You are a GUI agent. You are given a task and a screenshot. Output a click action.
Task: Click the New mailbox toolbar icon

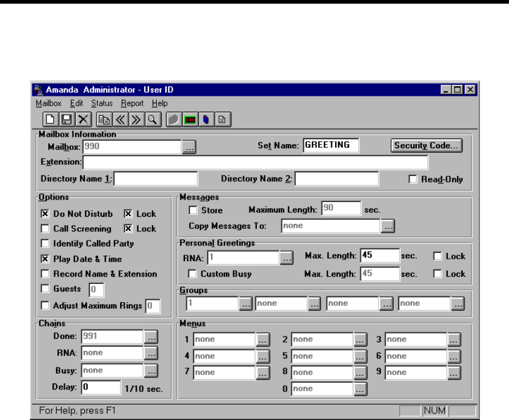click(51, 120)
